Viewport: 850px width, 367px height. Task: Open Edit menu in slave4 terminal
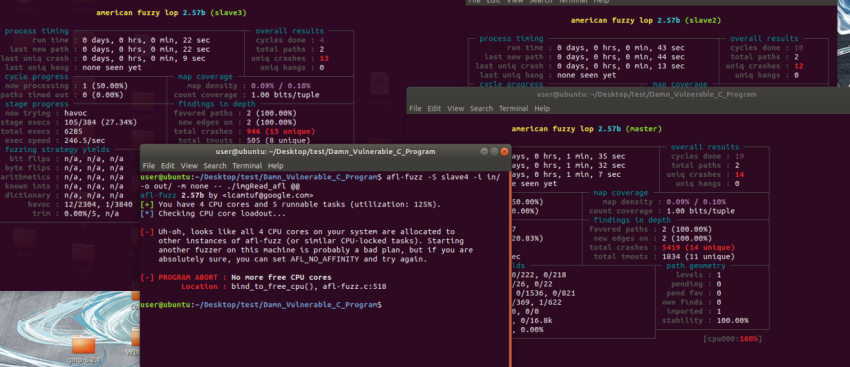pos(168,166)
